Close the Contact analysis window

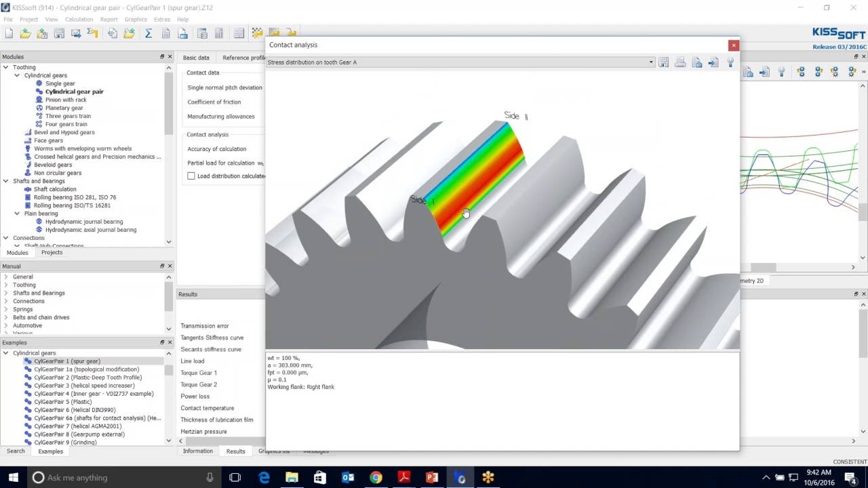pyautogui.click(x=733, y=45)
